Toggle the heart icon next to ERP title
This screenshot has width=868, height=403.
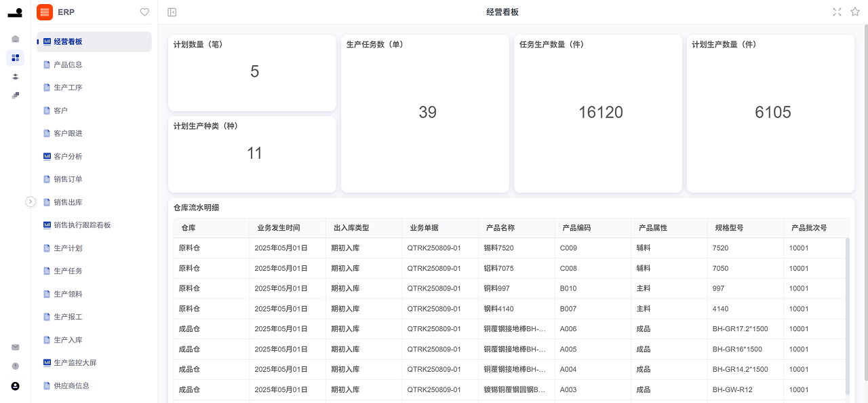[x=144, y=12]
